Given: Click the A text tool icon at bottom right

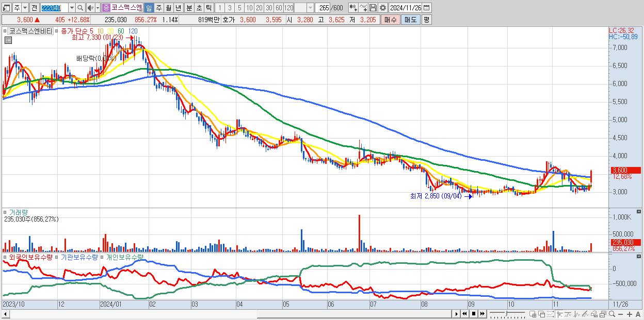Looking at the screenshot, I should pos(638,314).
